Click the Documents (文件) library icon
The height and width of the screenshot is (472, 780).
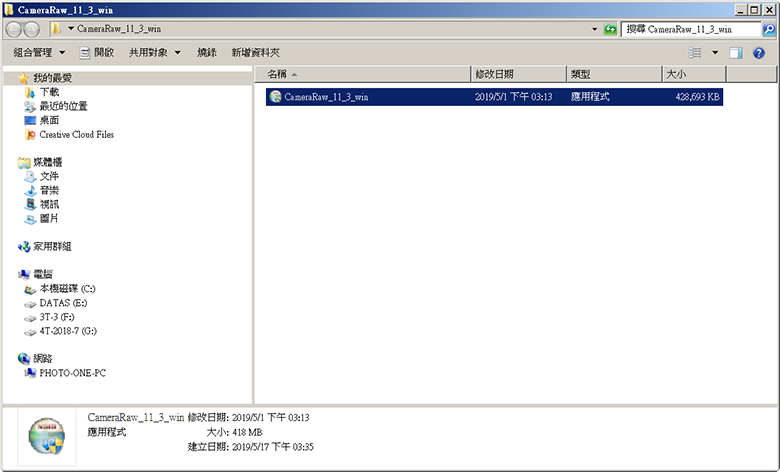30,176
